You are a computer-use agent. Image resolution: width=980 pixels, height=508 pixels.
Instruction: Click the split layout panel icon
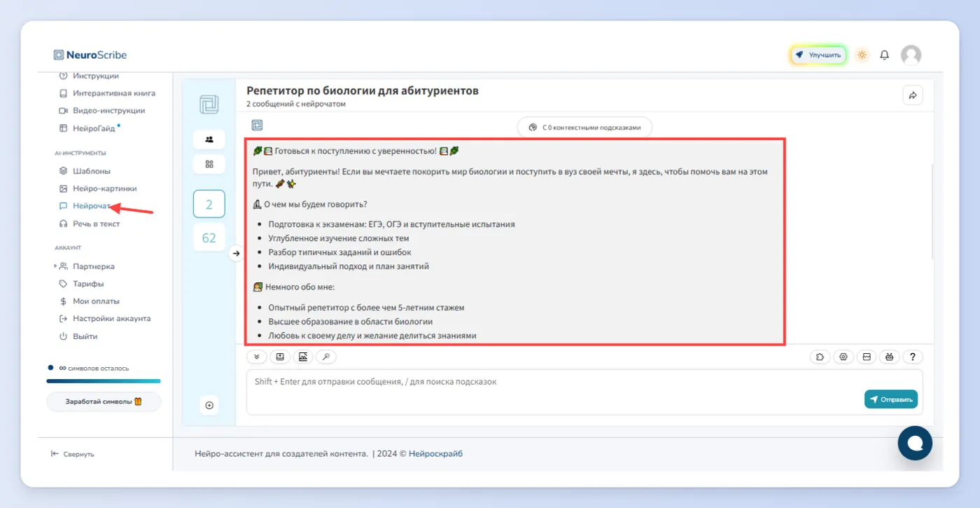[867, 357]
